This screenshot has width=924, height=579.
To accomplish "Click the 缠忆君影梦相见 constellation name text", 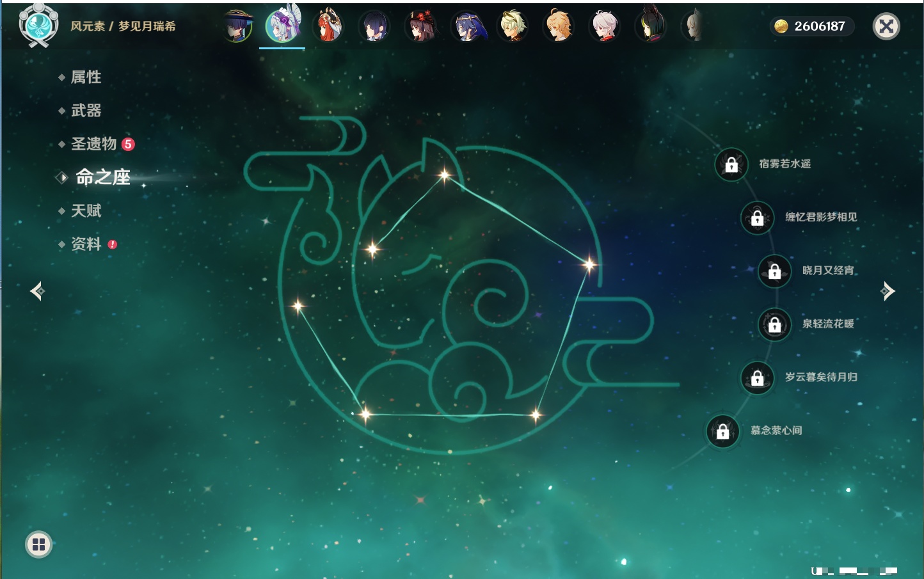I will 821,217.
